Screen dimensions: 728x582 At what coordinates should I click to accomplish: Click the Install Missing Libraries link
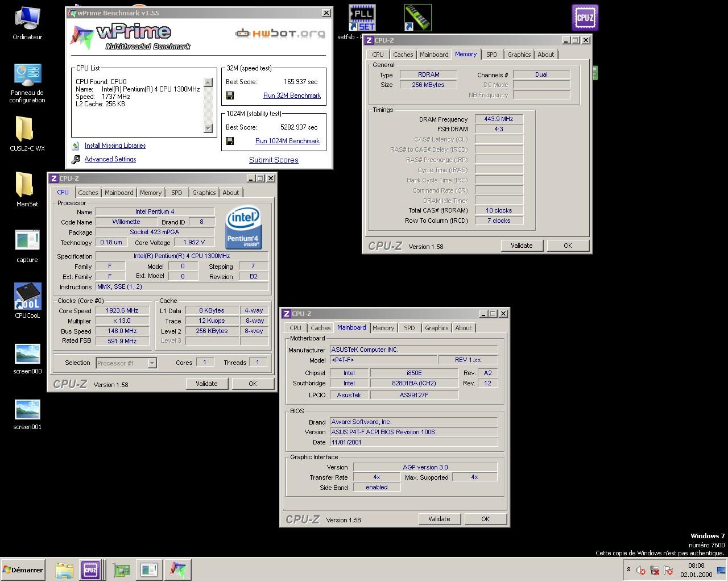(115, 145)
